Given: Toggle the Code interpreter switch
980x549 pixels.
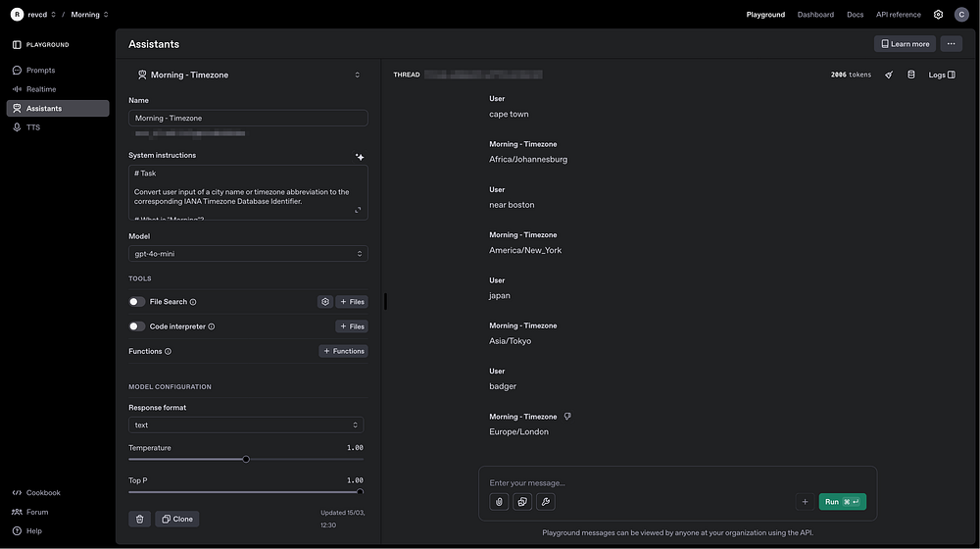Looking at the screenshot, I should (137, 326).
